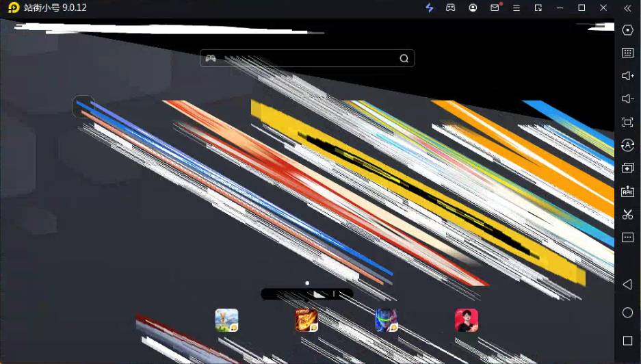Open the gamepad controller settings in title bar
The height and width of the screenshot is (364, 641).
coord(451,8)
